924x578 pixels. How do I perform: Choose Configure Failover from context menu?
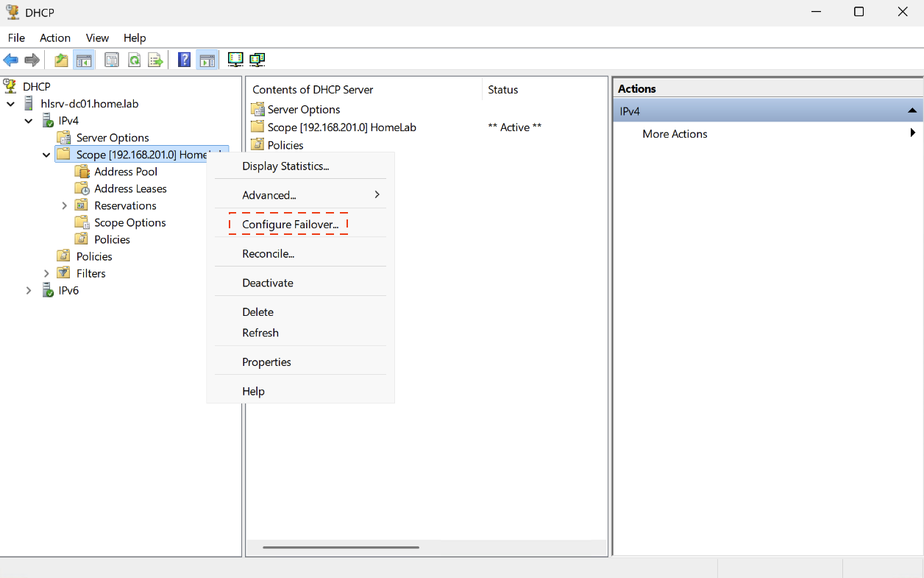click(x=290, y=225)
